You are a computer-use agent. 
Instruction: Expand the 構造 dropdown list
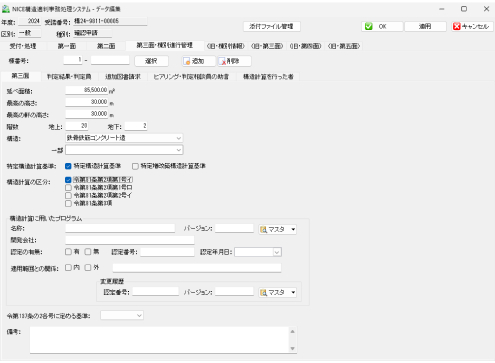(179, 138)
